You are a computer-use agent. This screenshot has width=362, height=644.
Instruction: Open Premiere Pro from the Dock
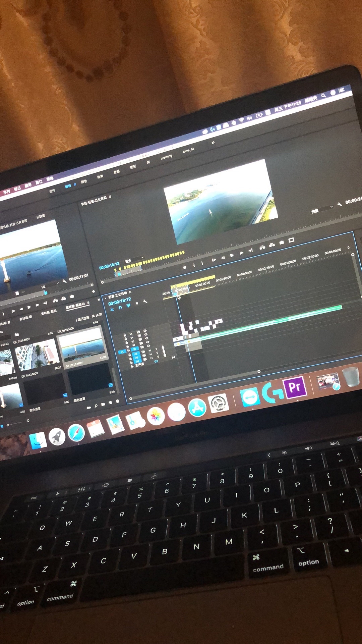click(295, 388)
